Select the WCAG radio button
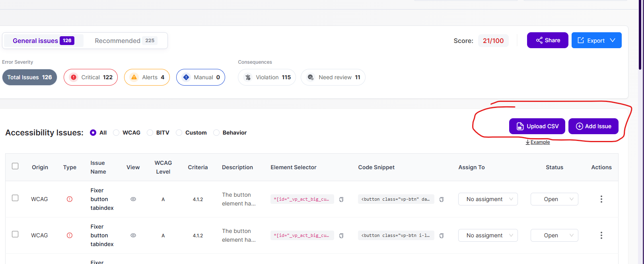Image resolution: width=644 pixels, height=264 pixels. [116, 133]
